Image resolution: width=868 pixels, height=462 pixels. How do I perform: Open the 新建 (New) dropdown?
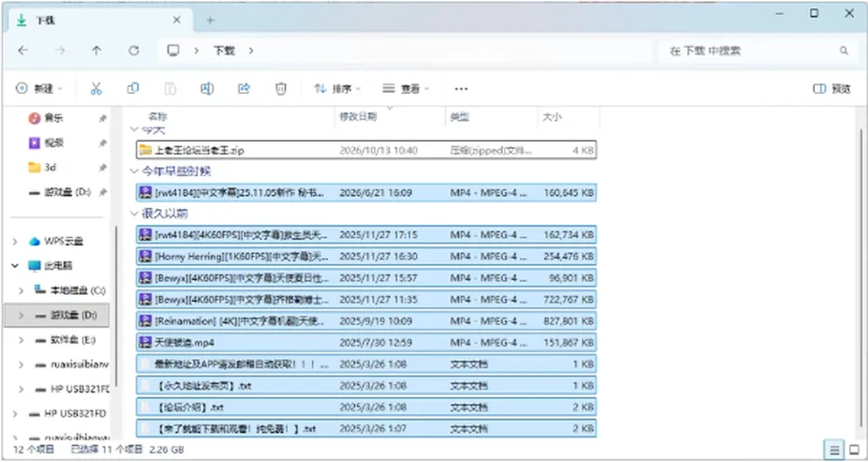point(39,89)
